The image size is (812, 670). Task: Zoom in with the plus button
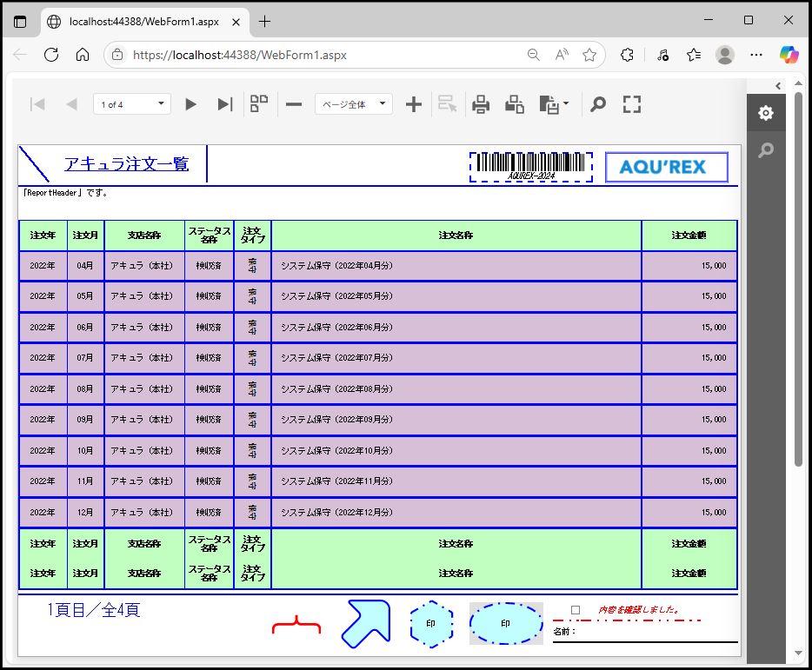[x=414, y=104]
